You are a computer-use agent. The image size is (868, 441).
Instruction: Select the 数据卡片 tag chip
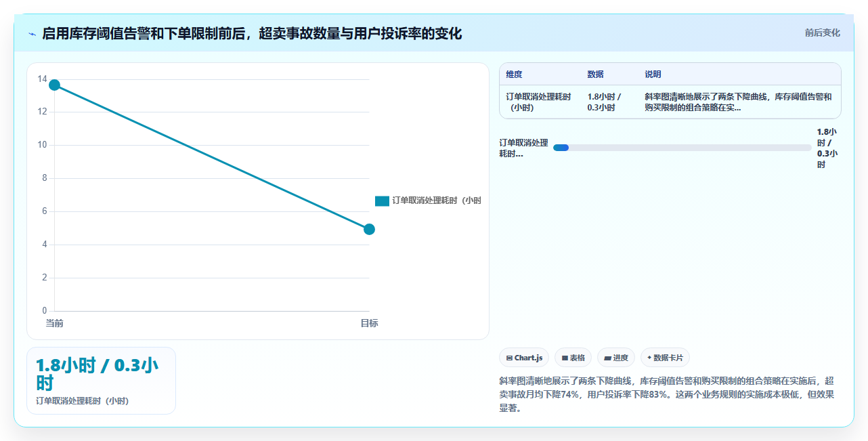pos(665,358)
